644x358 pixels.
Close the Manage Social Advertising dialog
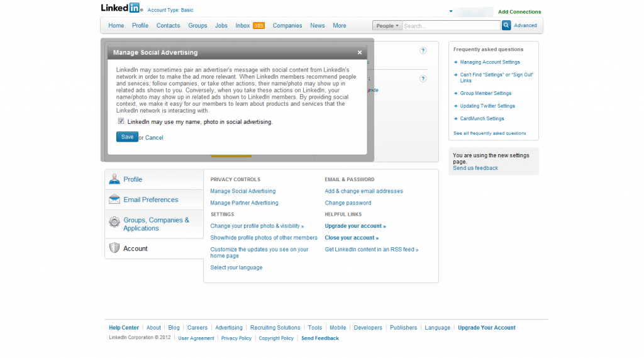pos(359,53)
